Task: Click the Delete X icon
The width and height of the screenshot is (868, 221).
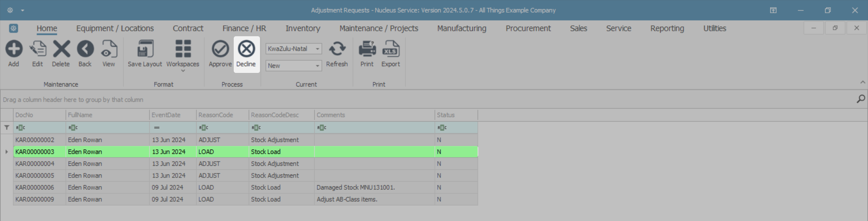Action: point(61,49)
